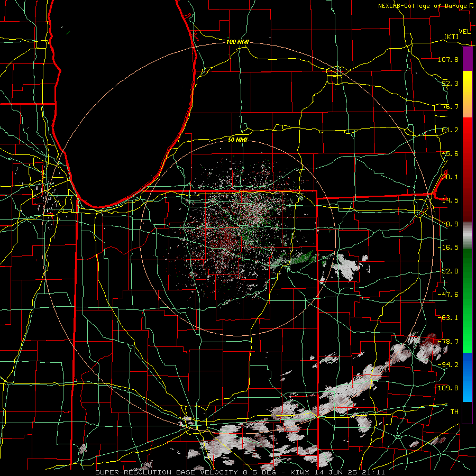Click the -78.7 value on velocity scale
The image size is (476, 476).
448,342
